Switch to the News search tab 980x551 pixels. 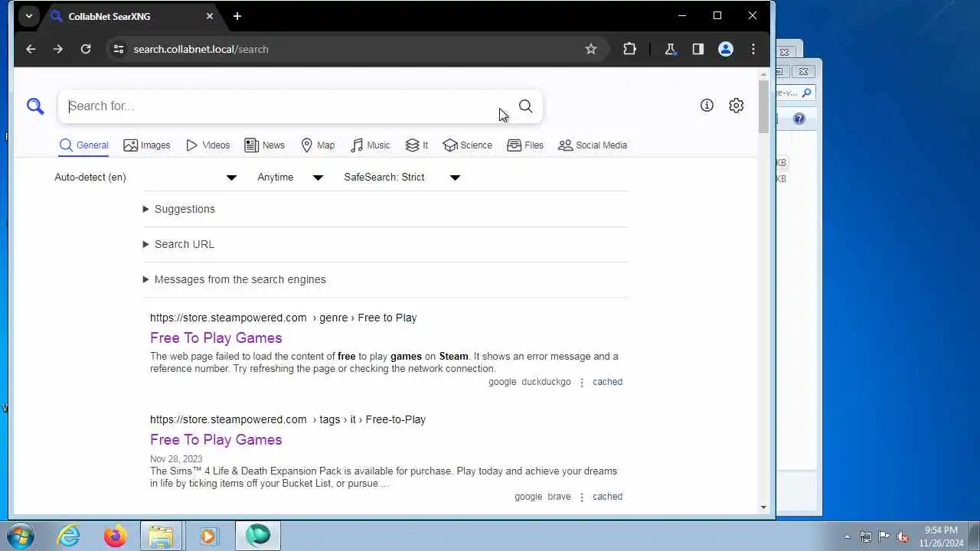pos(264,145)
